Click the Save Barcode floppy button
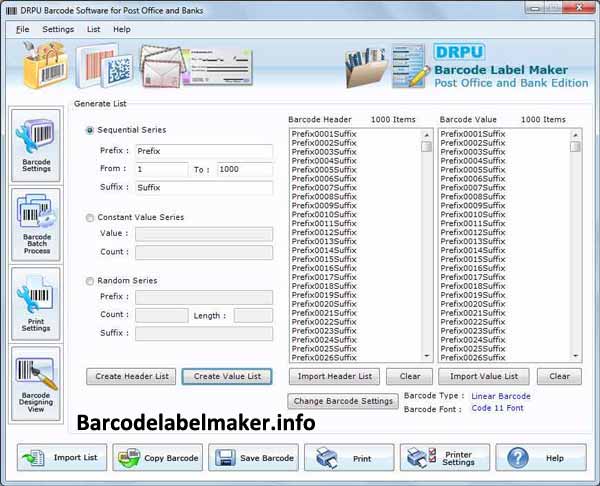Viewport: 600px width, 486px height. pyautogui.click(x=253, y=458)
